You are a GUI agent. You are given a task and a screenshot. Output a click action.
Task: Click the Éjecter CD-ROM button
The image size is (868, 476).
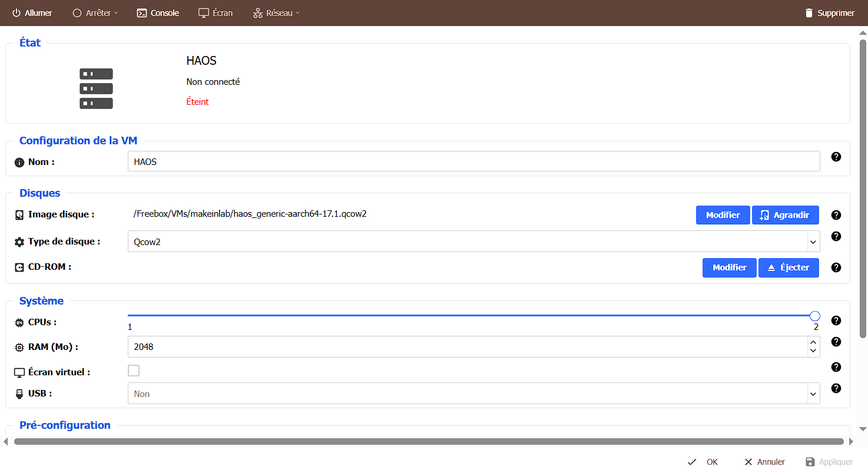789,267
